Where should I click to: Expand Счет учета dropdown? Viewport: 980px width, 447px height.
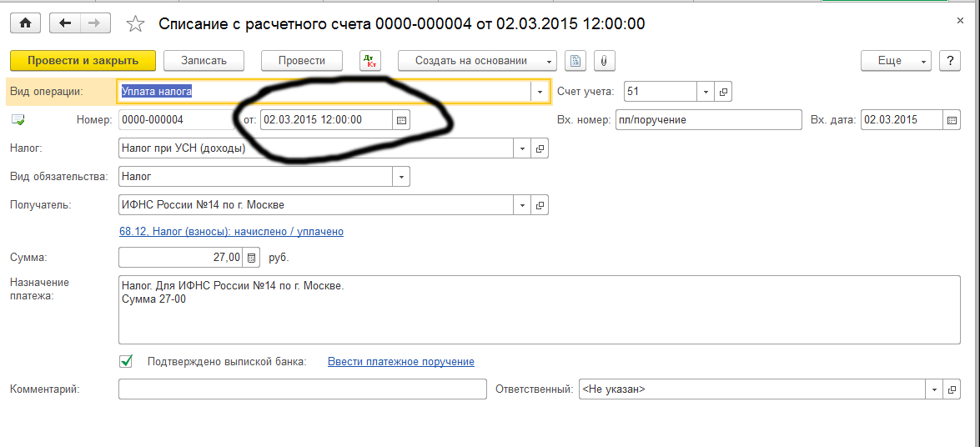point(706,92)
